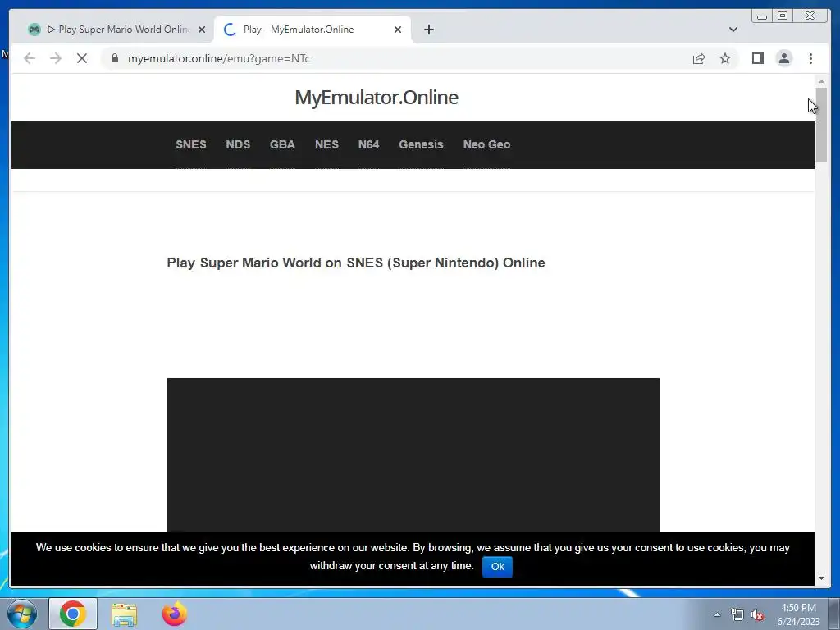Select the Play - MyEmulator.Online tab
The width and height of the screenshot is (840, 630).
pyautogui.click(x=313, y=30)
